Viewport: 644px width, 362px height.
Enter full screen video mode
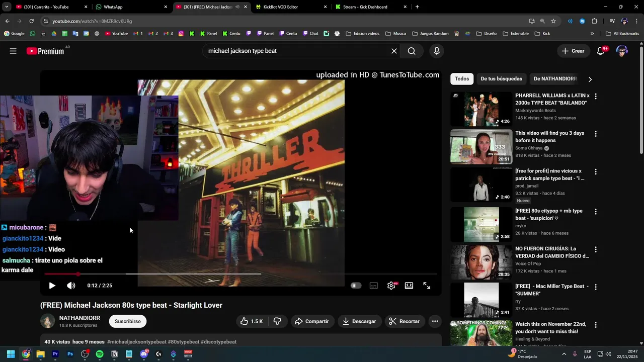pos(427,286)
